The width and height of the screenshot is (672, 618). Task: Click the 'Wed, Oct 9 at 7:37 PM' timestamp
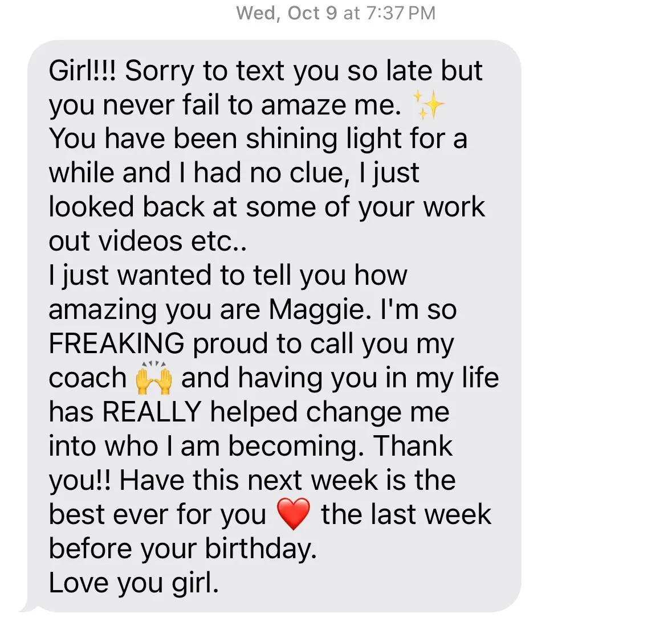click(x=336, y=13)
